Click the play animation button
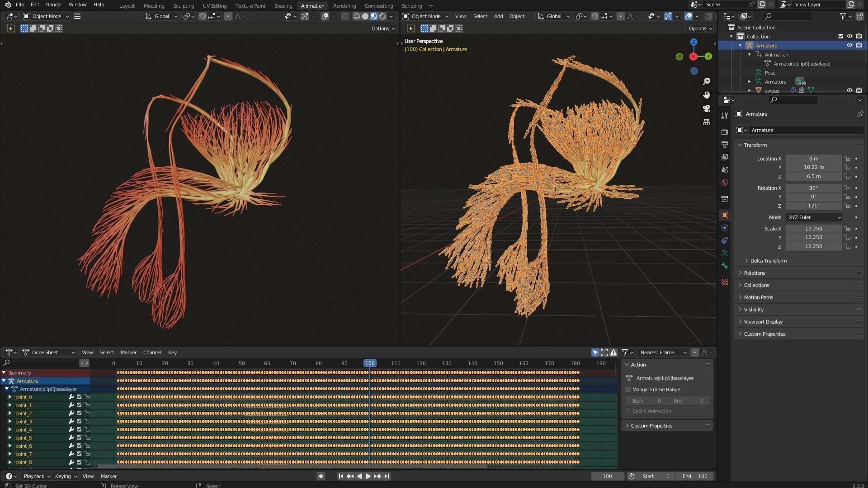The height and width of the screenshot is (488, 868). 368,476
